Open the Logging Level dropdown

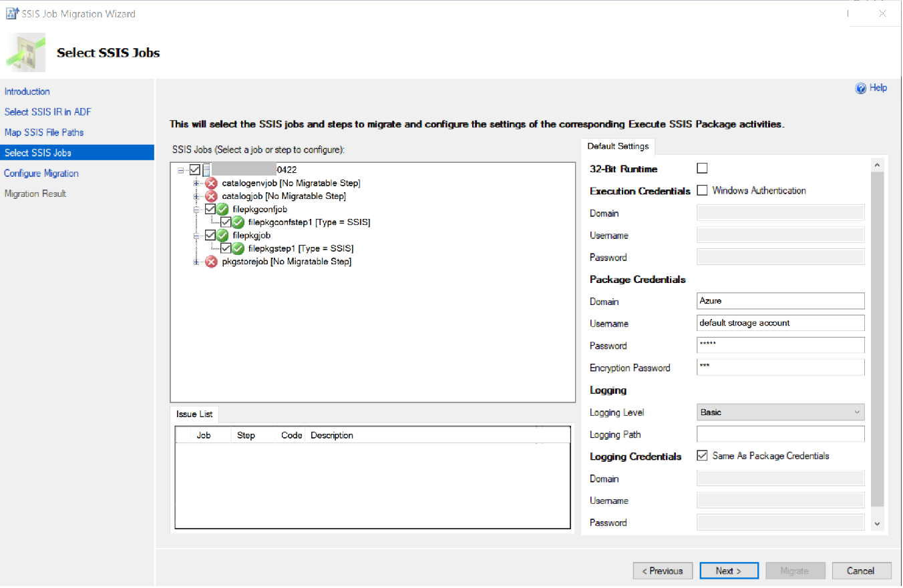pyautogui.click(x=858, y=412)
